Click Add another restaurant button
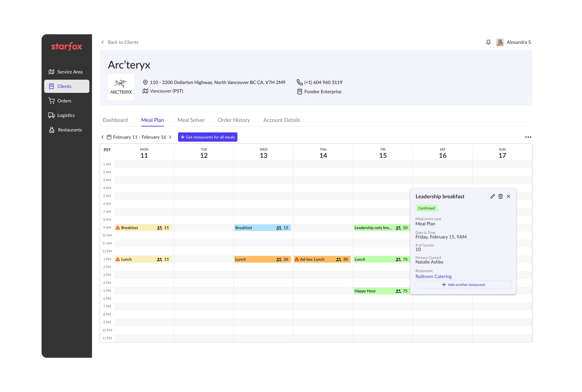 click(x=463, y=285)
